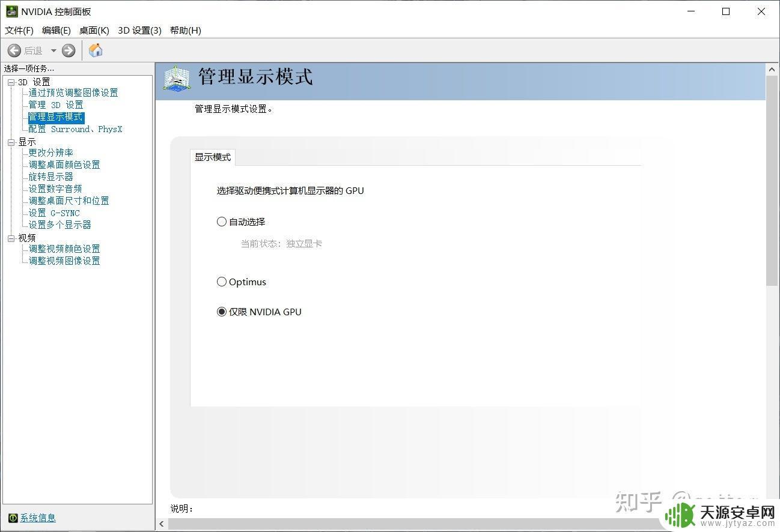Open the 文件(F) menu
The width and height of the screenshot is (780, 532).
19,30
